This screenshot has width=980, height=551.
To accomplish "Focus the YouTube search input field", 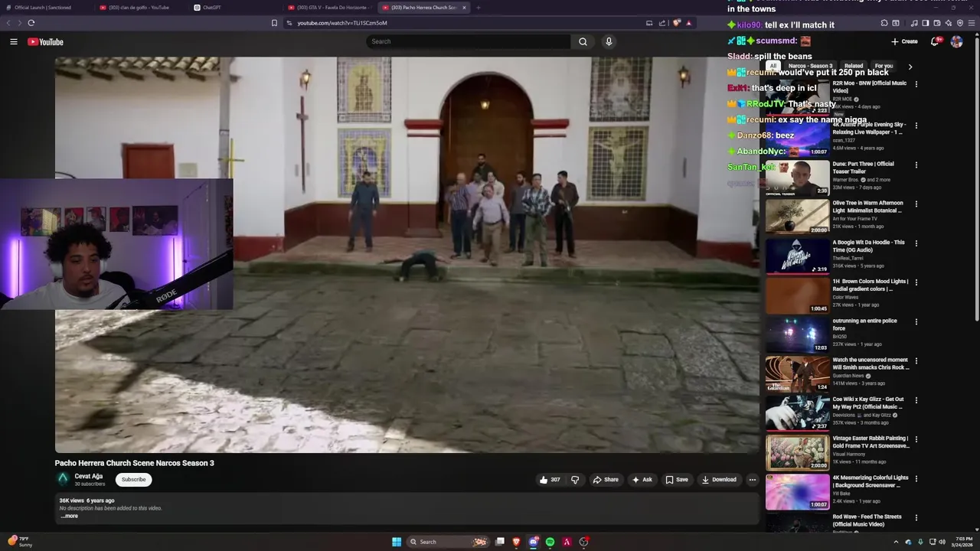I will 469,41.
